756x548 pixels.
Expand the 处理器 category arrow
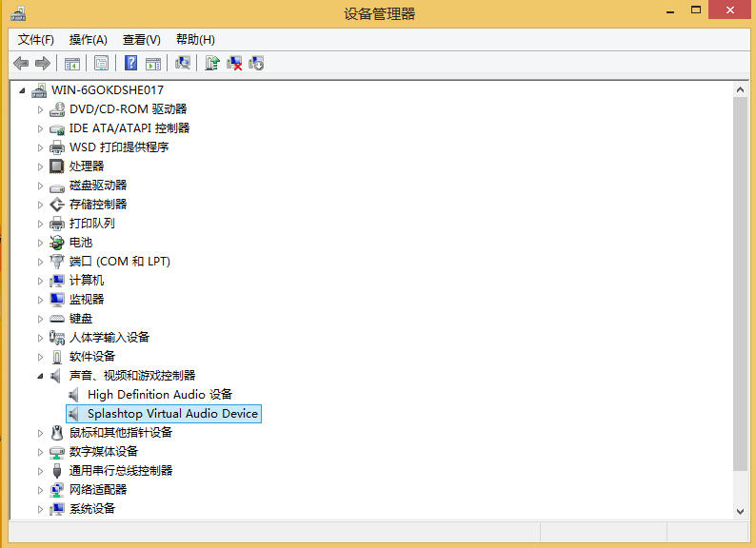[40, 166]
